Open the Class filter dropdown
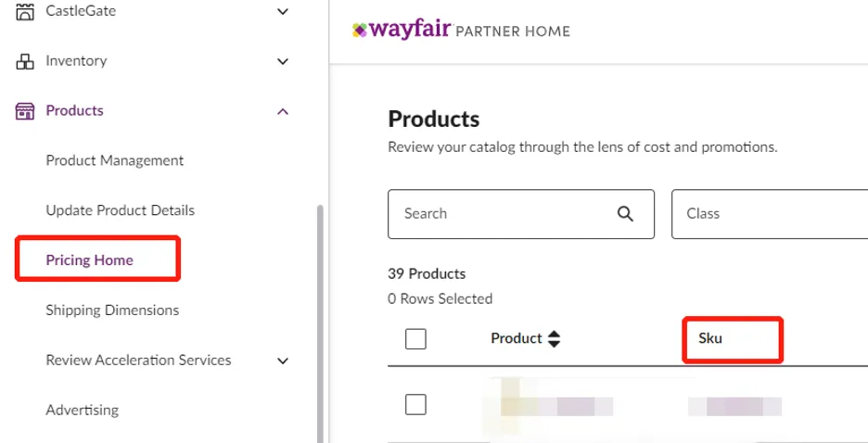The height and width of the screenshot is (443, 868). pos(768,214)
